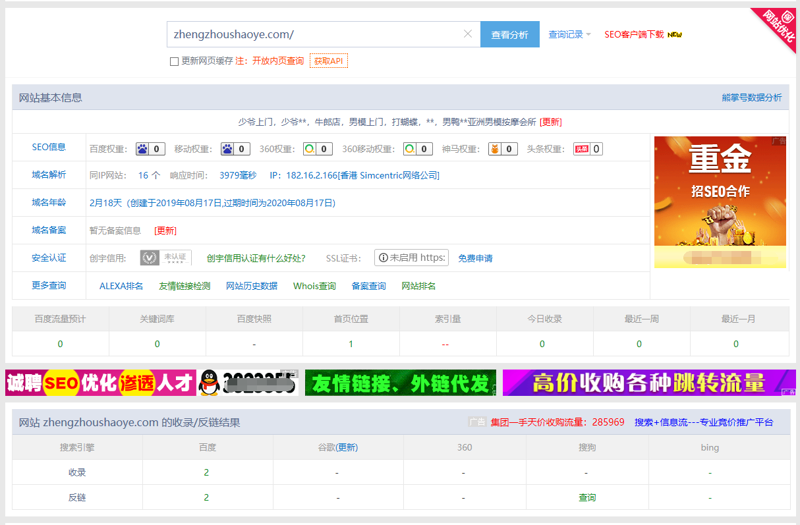Click 查询 in the 搜狗 反链 cell
This screenshot has height=525, width=800.
pyautogui.click(x=587, y=497)
